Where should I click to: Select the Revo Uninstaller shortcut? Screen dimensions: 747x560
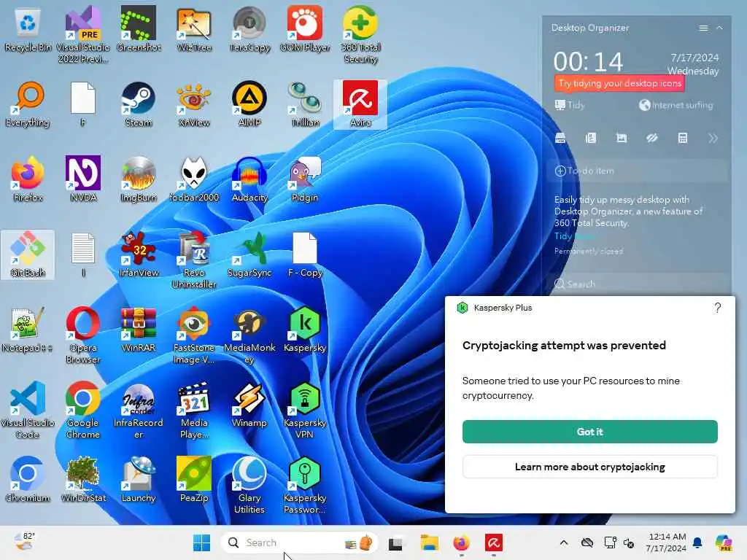pyautogui.click(x=194, y=260)
